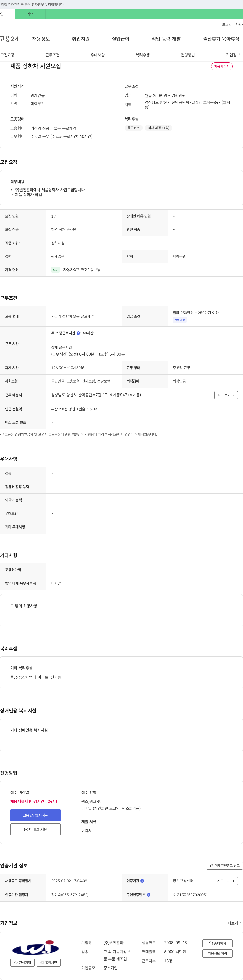Click the job title 제품 상하차 사원모집
This screenshot has height=980, width=243.
click(x=35, y=66)
